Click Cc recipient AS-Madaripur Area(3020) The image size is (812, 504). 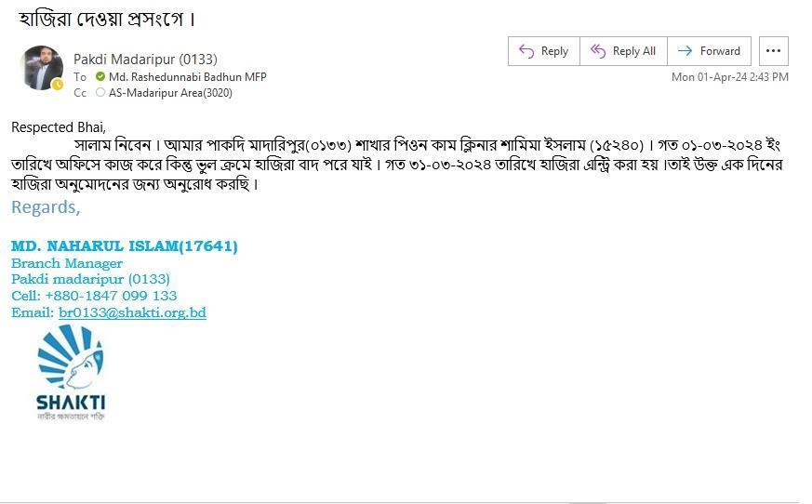(x=170, y=93)
